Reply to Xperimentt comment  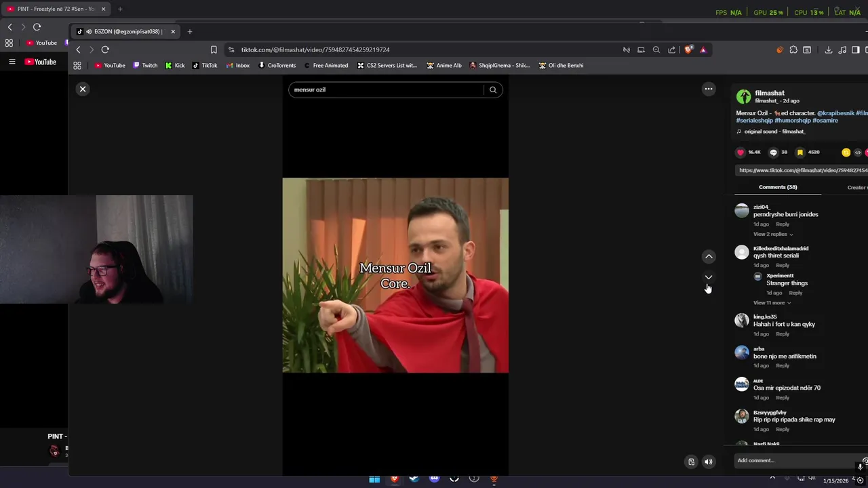coord(795,293)
